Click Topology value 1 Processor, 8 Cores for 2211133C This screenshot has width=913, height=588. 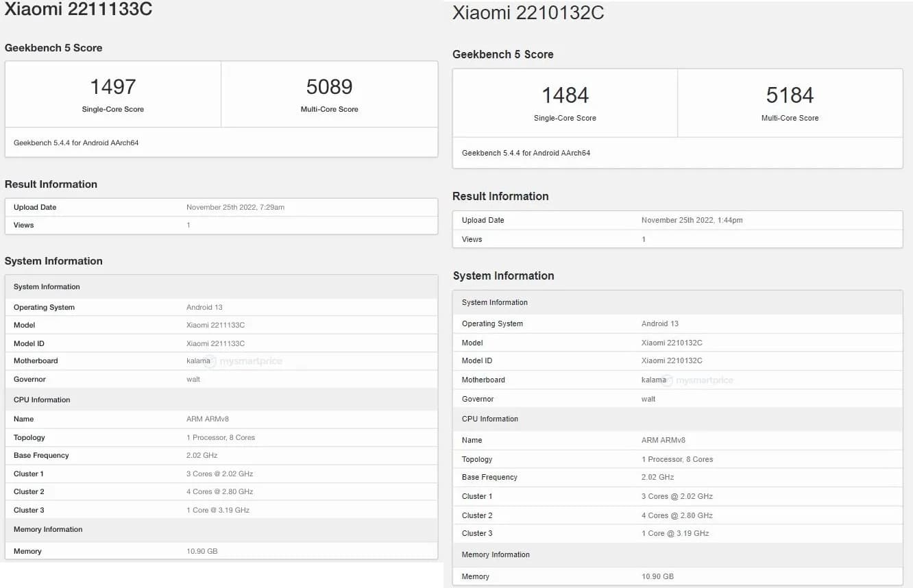[x=221, y=437]
